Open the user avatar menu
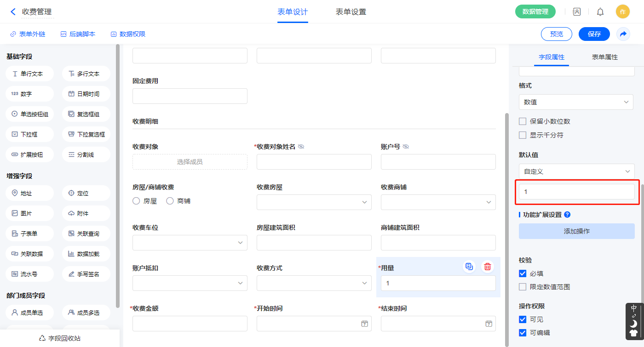644x347 pixels. (622, 12)
